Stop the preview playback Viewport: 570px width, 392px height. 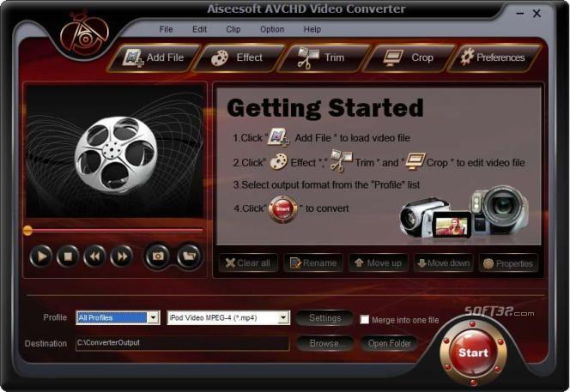(68, 256)
